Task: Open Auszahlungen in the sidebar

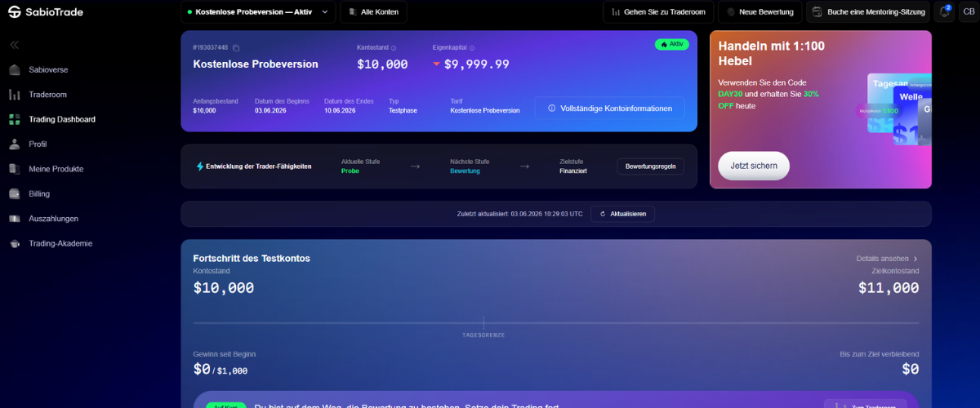Action: [54, 219]
